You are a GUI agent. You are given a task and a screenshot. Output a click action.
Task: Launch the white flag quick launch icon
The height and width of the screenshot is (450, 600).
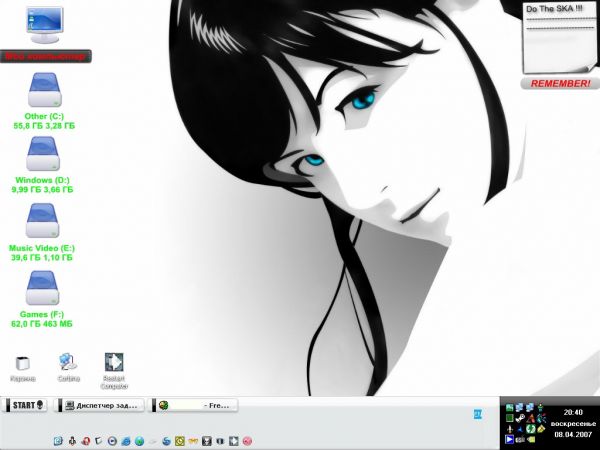click(x=98, y=441)
